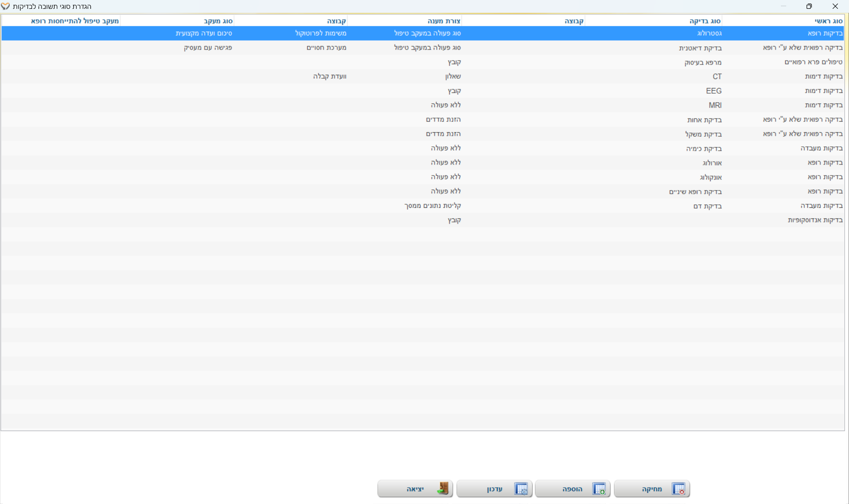
Task: Select the MRI test row
Action: pyautogui.click(x=715, y=105)
